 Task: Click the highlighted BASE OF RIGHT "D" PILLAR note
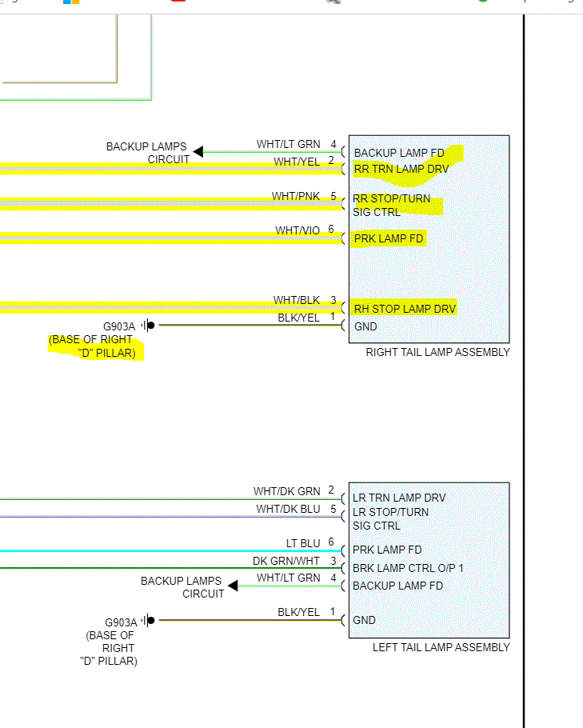[x=92, y=346]
